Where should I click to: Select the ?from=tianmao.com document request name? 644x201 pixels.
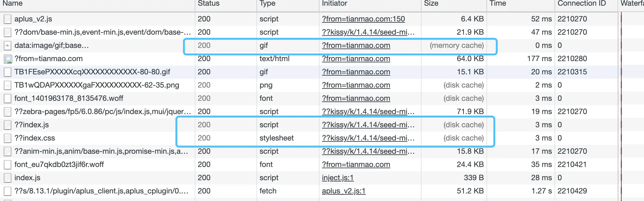click(x=49, y=59)
